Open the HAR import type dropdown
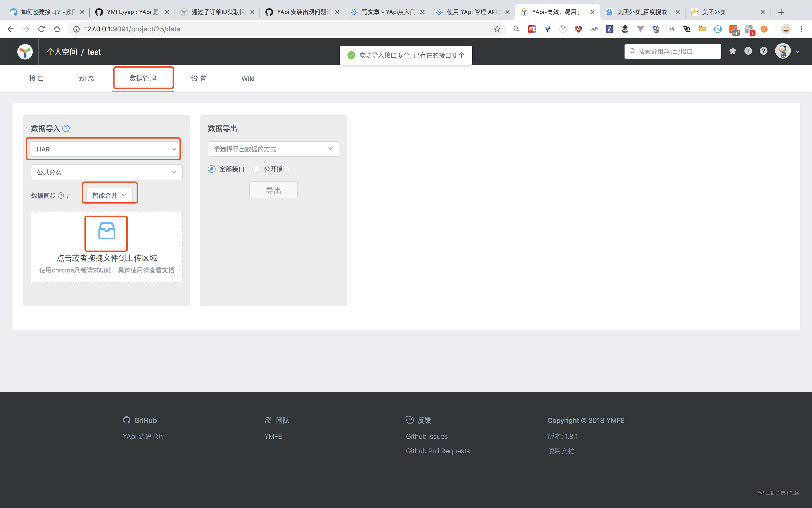Screen dimensions: 812x508 click(107, 149)
